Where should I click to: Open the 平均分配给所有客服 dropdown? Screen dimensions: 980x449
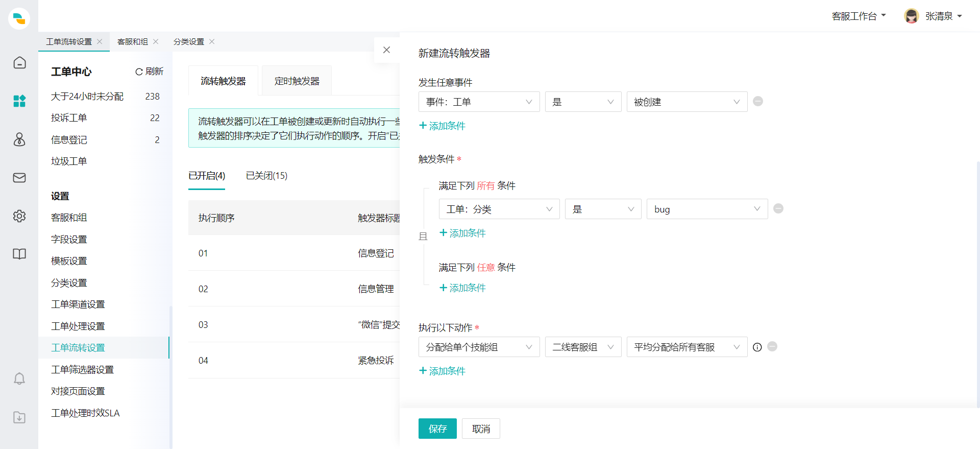coord(687,347)
